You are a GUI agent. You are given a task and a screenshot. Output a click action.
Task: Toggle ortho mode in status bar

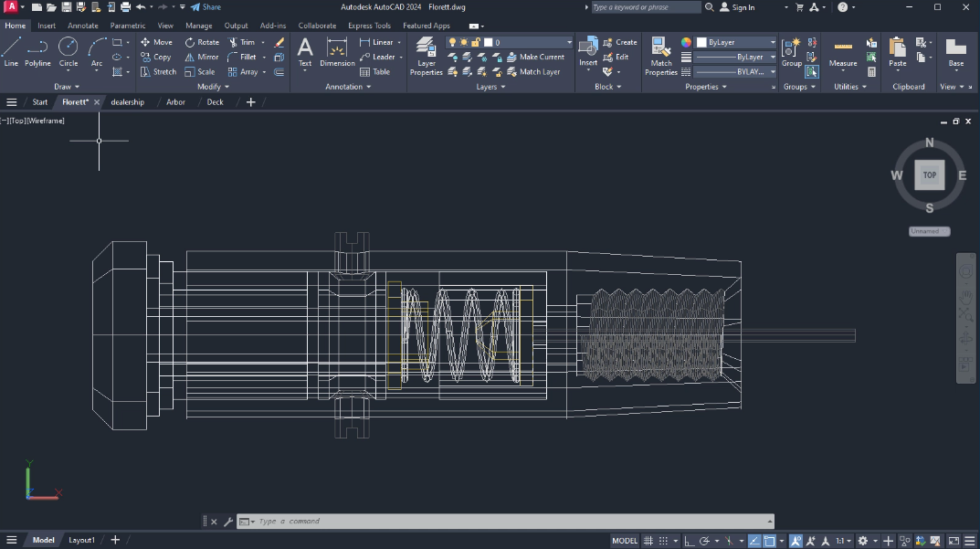(x=689, y=541)
